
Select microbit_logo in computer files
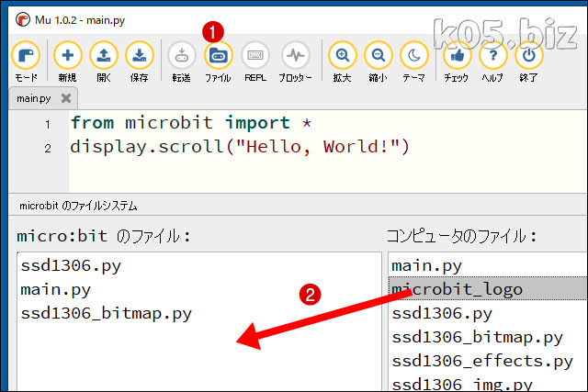[x=488, y=289]
